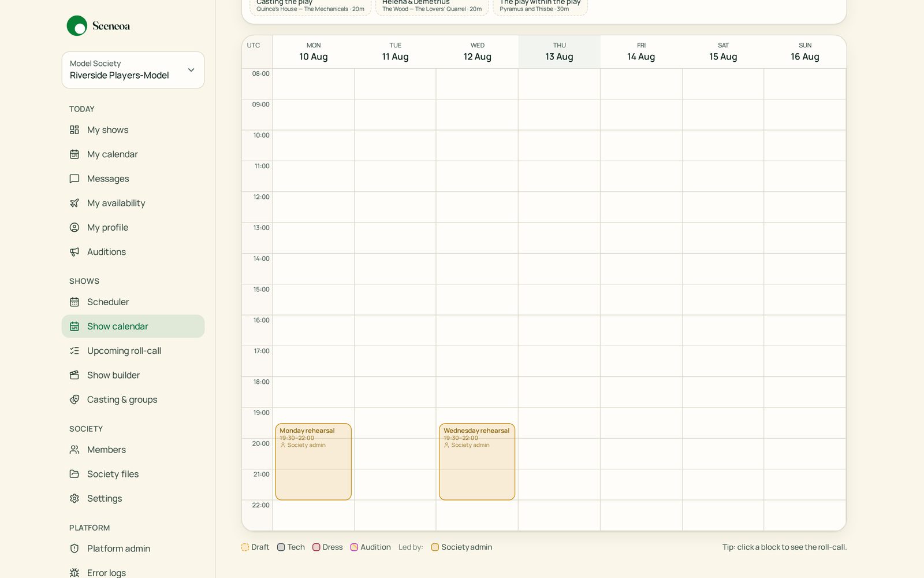Open the Monday rehearsal block
Screen dimensions: 924x578
314,462
